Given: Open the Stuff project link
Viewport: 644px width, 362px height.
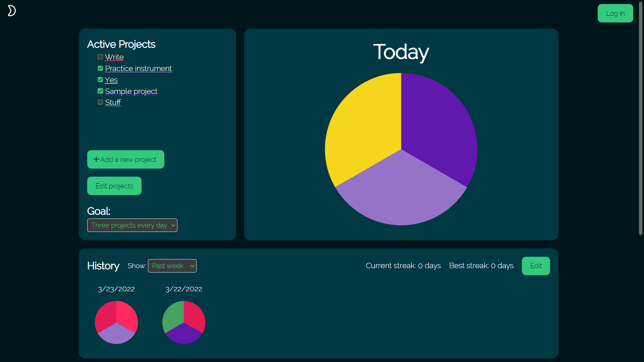Looking at the screenshot, I should (113, 103).
